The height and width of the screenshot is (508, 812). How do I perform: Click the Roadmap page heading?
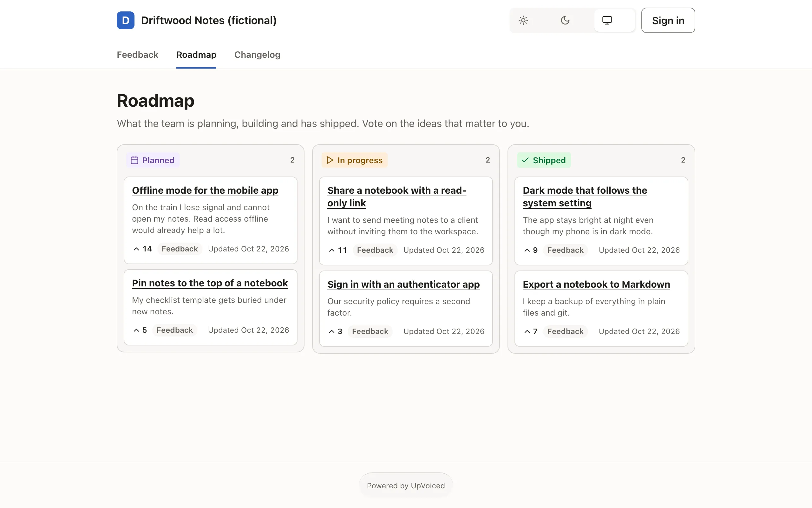[155, 100]
